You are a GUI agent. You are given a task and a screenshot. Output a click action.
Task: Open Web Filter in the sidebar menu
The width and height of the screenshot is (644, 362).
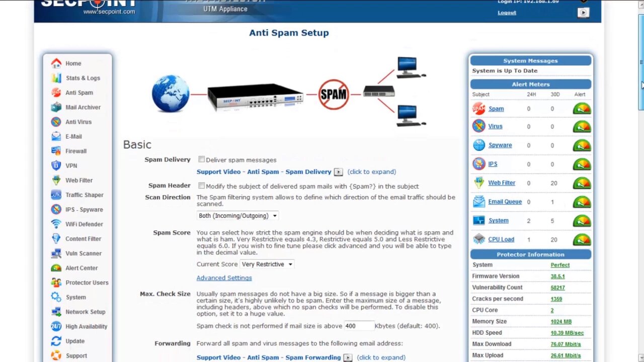[79, 180]
